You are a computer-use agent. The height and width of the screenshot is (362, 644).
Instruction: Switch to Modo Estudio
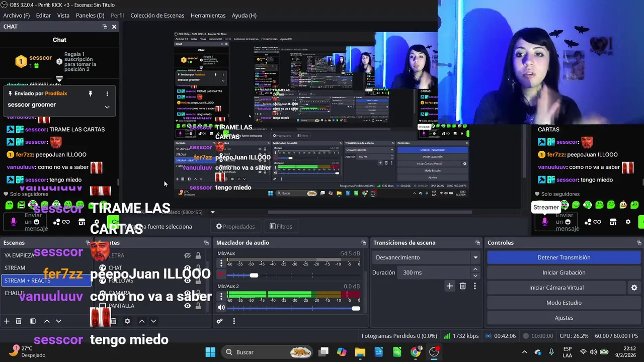563,303
